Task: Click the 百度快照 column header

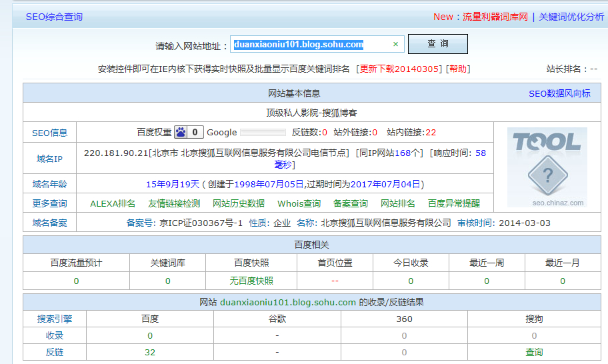Action: pos(251,263)
